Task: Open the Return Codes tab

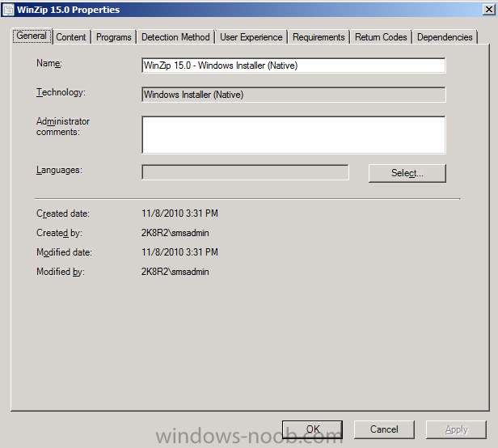Action: pos(381,37)
